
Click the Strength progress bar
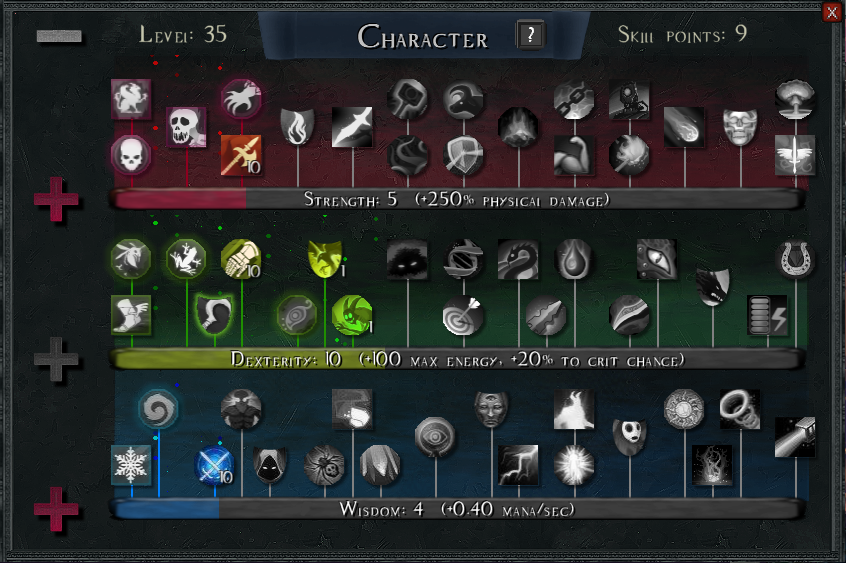[x=456, y=199]
